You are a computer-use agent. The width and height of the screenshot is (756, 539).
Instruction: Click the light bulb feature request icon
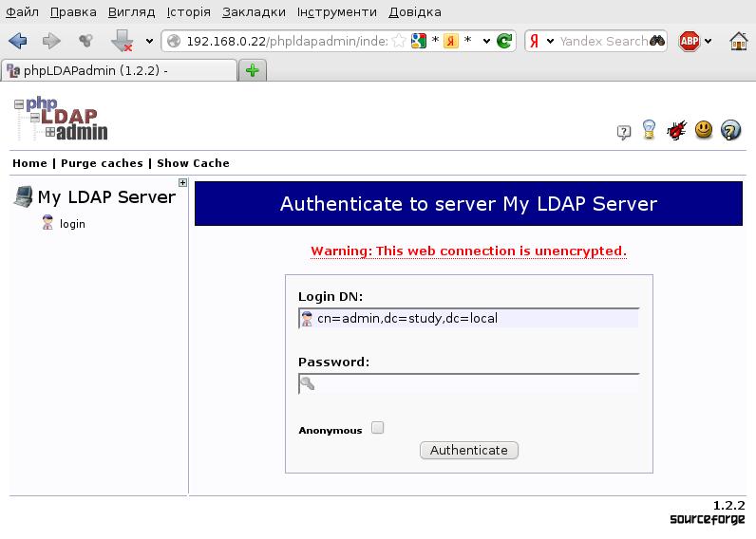tap(650, 130)
